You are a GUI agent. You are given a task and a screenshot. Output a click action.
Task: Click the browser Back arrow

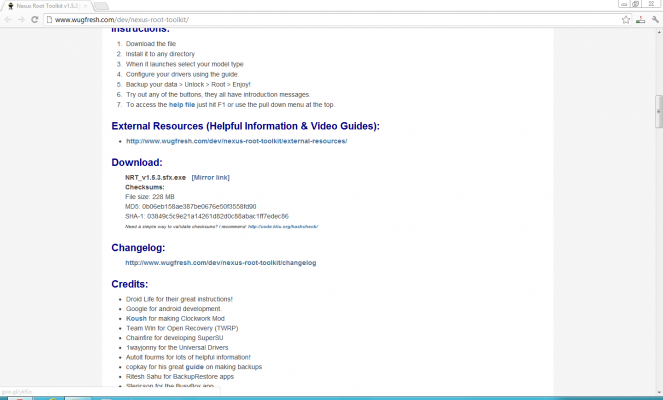click(8, 19)
